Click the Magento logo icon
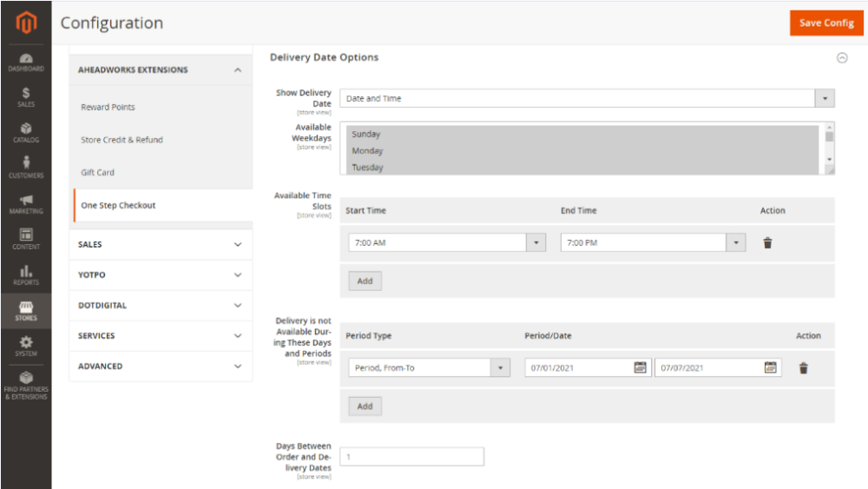The image size is (868, 489). click(26, 23)
